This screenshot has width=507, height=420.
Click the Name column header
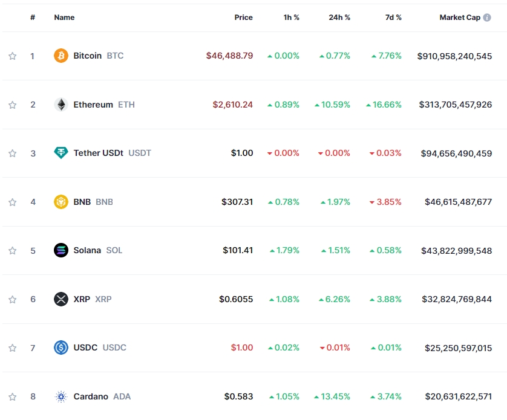[63, 18]
